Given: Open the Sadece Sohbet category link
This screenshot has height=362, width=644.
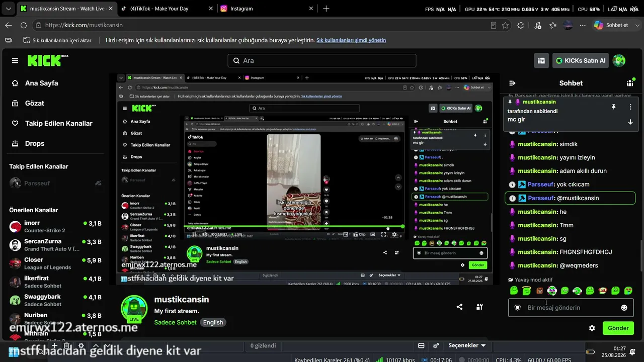Looking at the screenshot, I should 175,322.
